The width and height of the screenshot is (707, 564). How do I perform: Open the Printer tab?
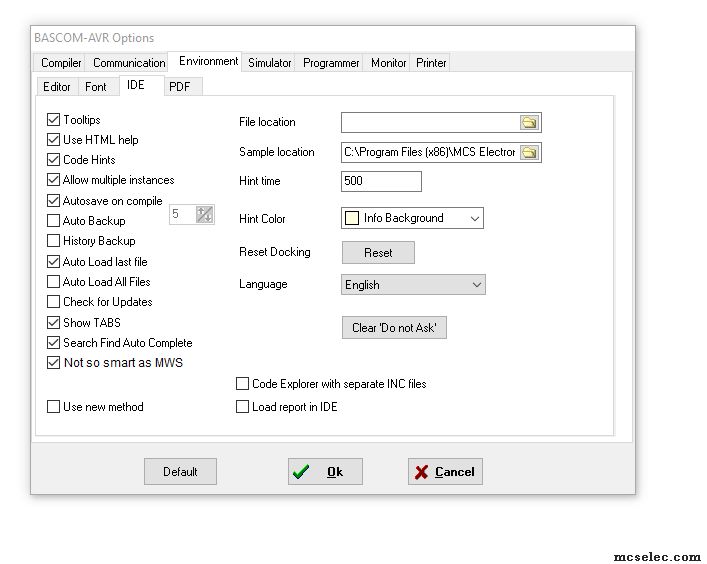(x=431, y=63)
